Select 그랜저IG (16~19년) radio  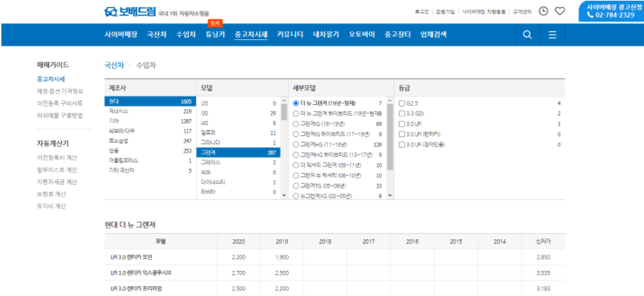tap(296, 123)
